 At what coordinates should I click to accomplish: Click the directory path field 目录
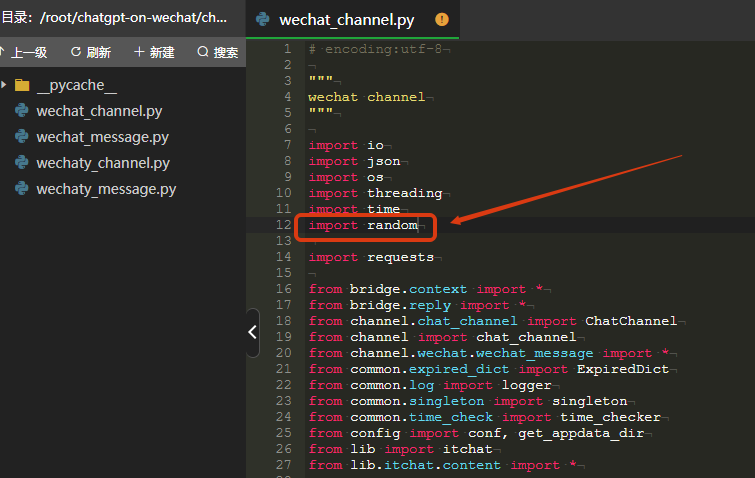[114, 18]
